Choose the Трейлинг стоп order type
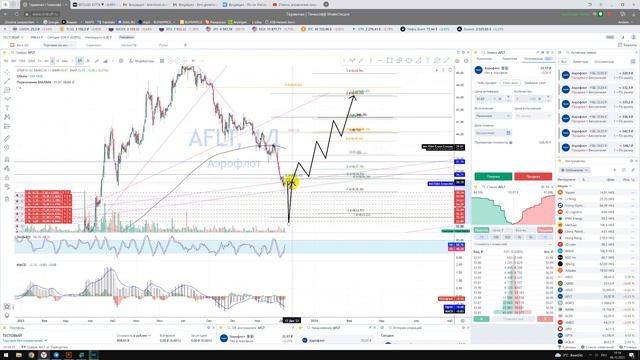 tap(535, 83)
